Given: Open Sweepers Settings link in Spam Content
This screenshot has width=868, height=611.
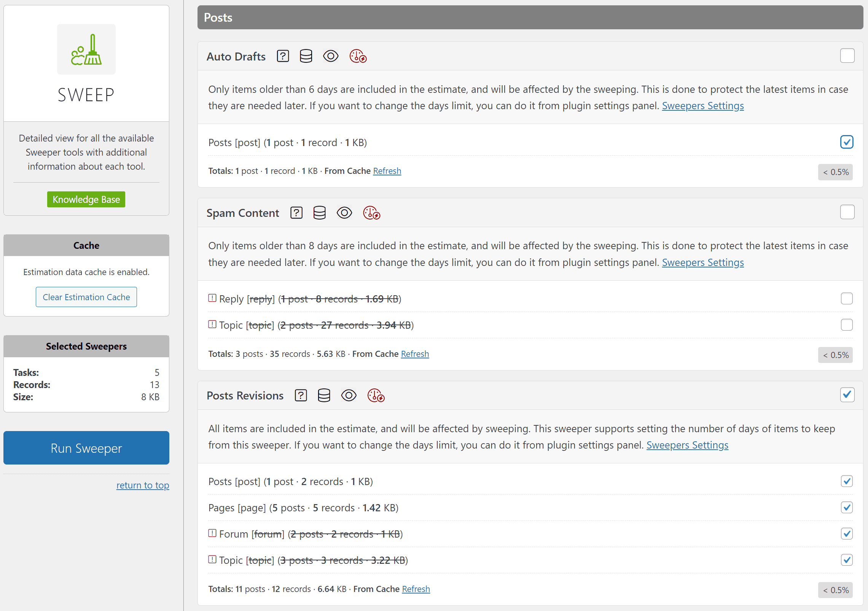Looking at the screenshot, I should point(703,263).
